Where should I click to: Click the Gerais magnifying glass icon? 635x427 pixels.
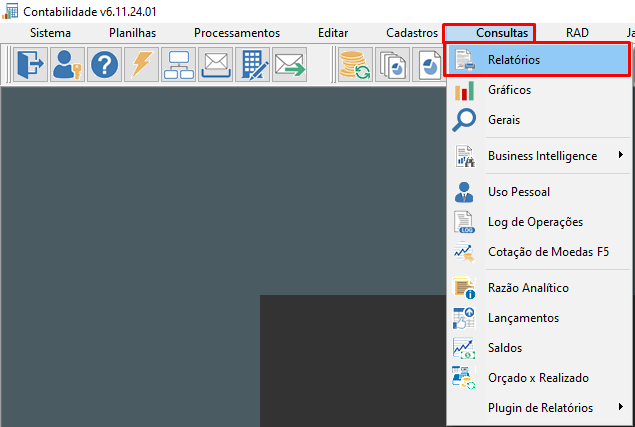(x=464, y=120)
